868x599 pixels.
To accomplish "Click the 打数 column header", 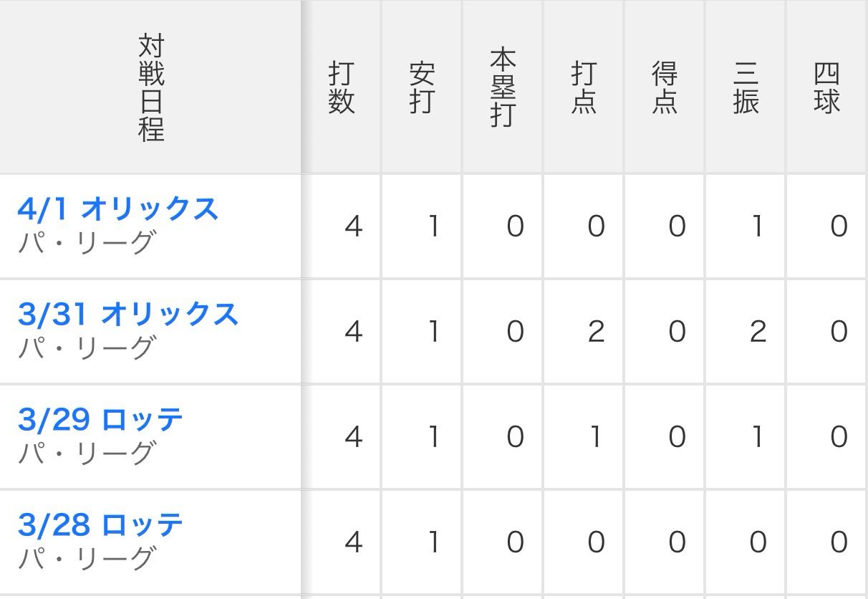I will (342, 88).
